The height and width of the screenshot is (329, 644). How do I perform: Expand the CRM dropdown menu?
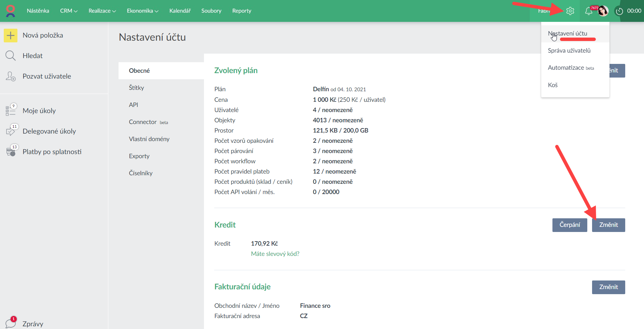point(69,11)
